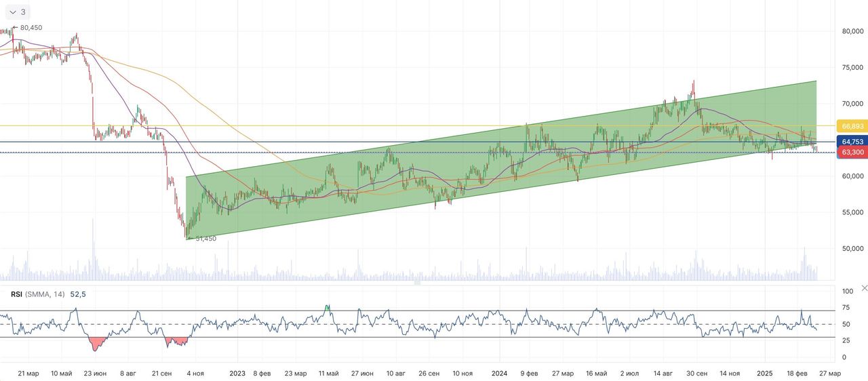
Task: Click the 2023 label on time axis
Action: [237, 373]
